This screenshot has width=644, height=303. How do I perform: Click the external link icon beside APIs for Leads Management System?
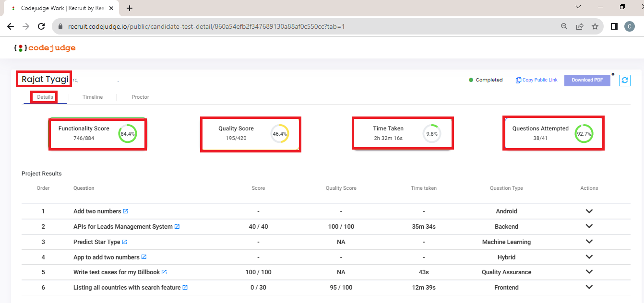(177, 226)
